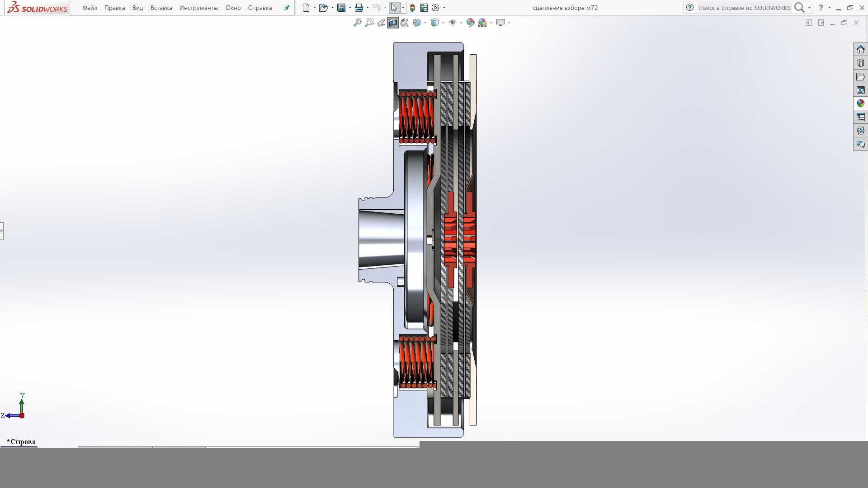Open the View Palette pane tab
This screenshot has width=868, height=488.
[860, 90]
